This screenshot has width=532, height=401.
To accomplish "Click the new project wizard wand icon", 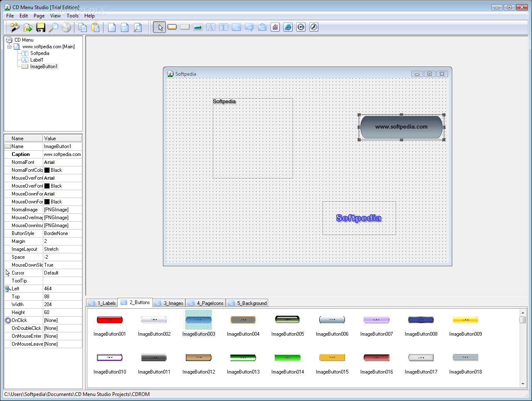I will [15, 27].
